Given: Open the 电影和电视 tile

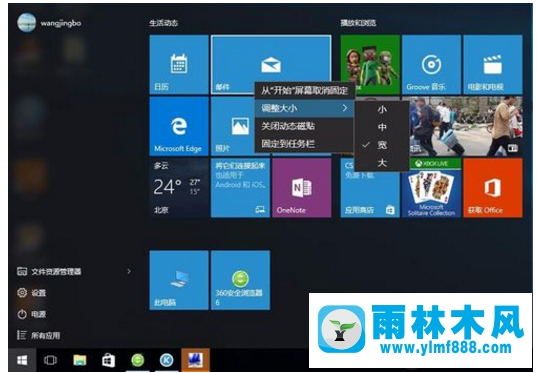Looking at the screenshot, I should [492, 64].
